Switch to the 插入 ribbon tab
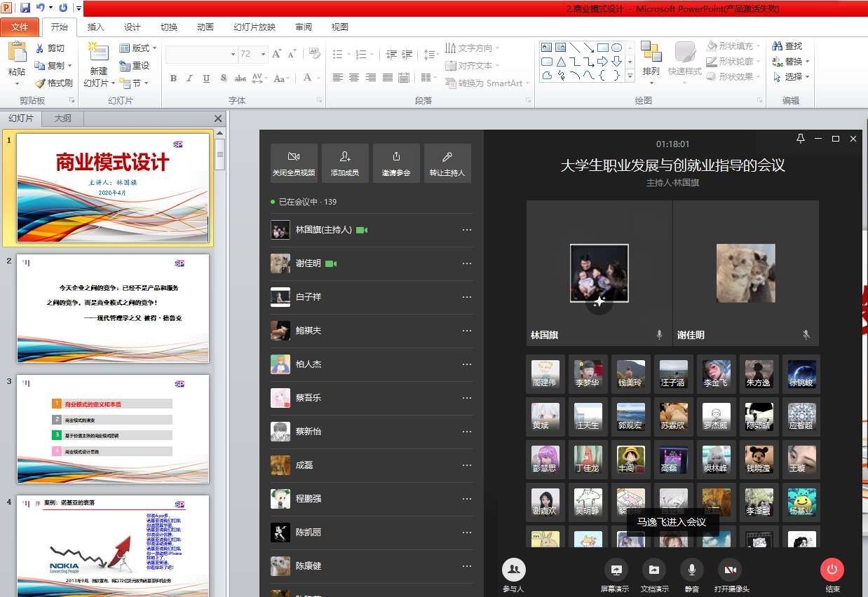Viewport: 868px width, 597px height. pyautogui.click(x=95, y=27)
